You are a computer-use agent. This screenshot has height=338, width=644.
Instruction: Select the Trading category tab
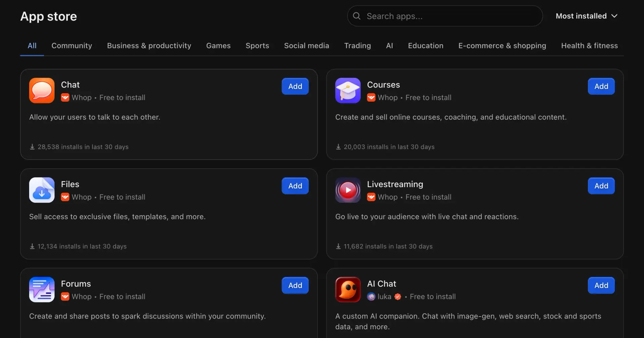pos(357,46)
